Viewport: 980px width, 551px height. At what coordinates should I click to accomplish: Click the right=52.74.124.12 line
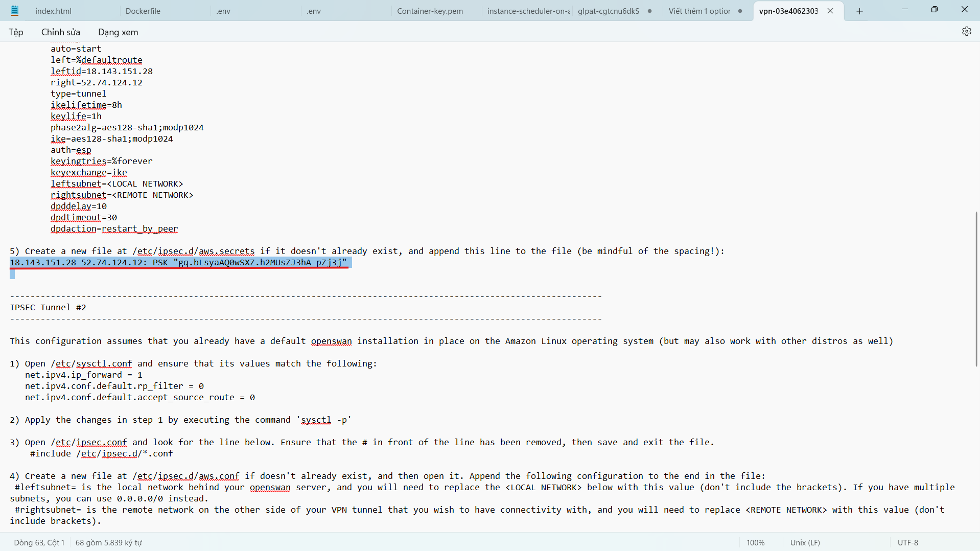97,82
